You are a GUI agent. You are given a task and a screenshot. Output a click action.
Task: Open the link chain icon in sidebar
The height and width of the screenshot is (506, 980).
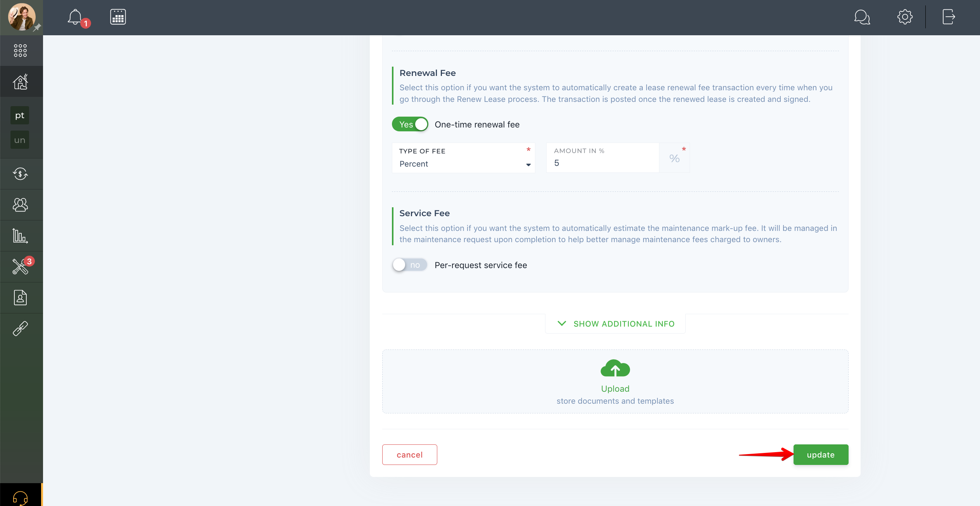(21, 329)
